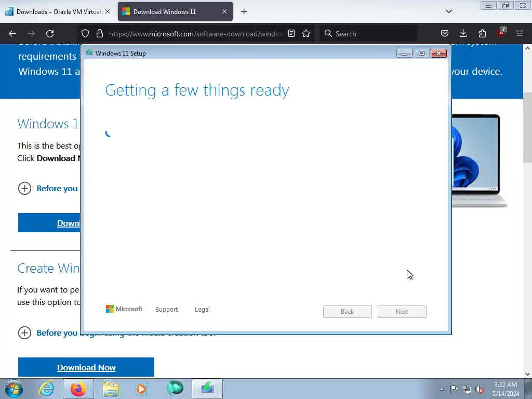Open Windows Explorer folder from taskbar
Screen dimensions: 532x399
pos(111,389)
